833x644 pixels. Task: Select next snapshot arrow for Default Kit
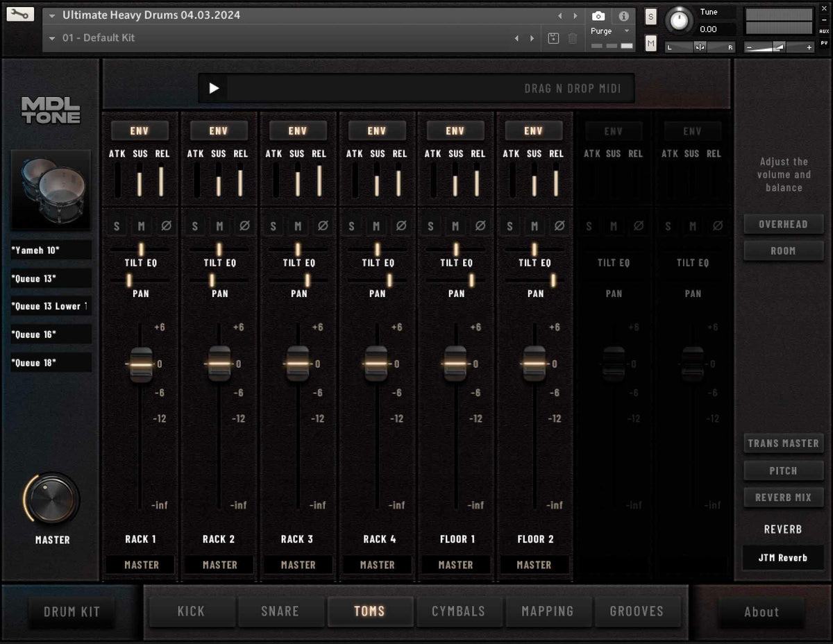(x=532, y=38)
